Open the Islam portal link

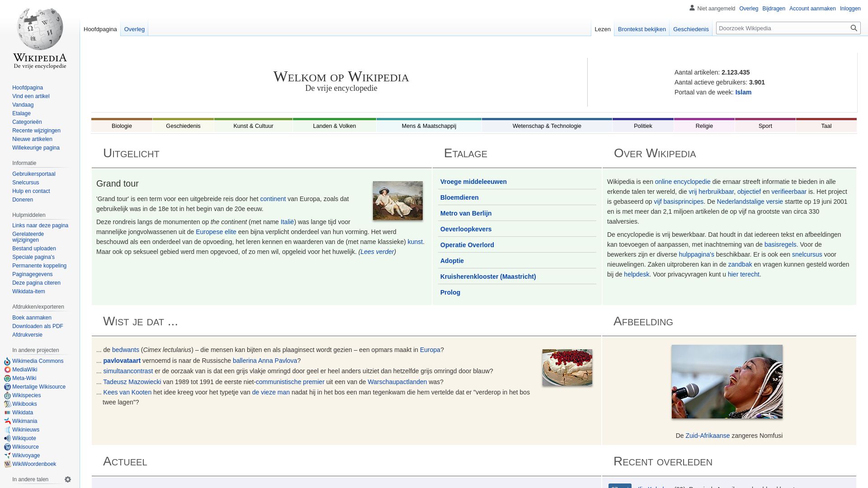(x=743, y=92)
